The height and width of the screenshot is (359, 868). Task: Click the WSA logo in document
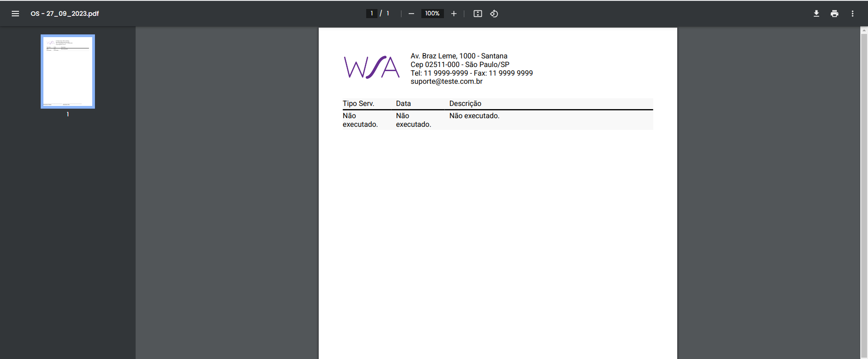click(372, 67)
